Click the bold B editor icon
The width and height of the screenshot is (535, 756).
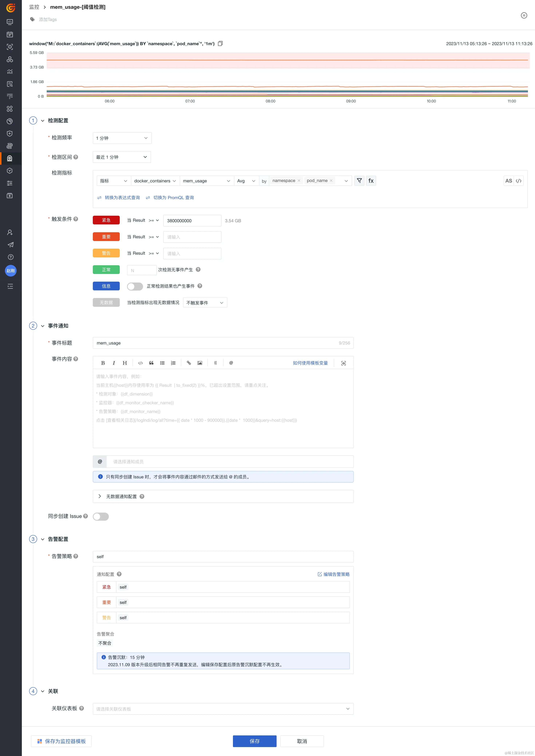(x=103, y=363)
